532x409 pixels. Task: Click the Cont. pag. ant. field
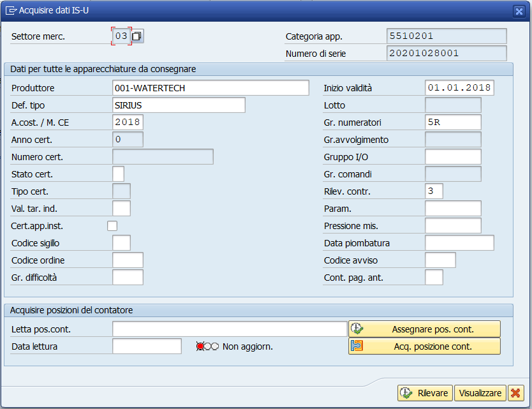434,278
